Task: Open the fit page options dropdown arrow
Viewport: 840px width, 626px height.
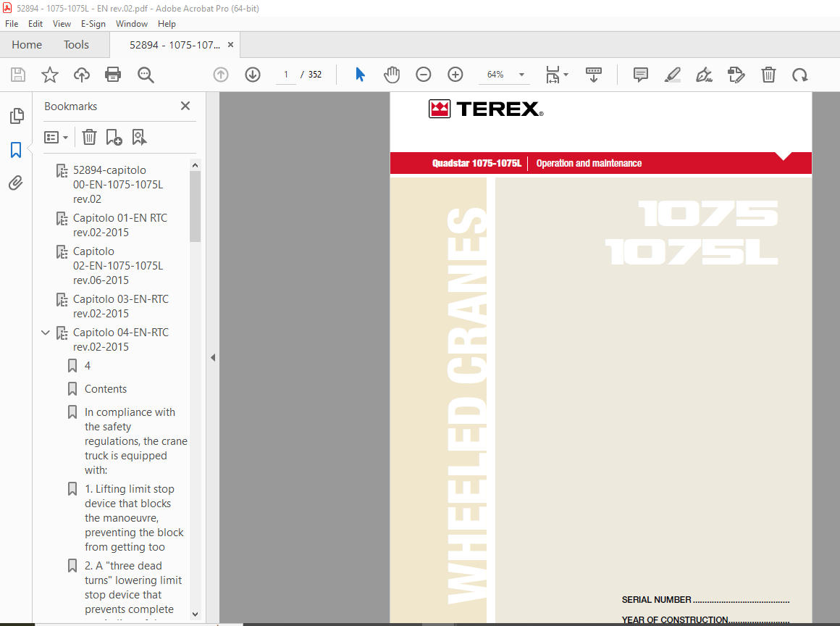Action: coord(566,75)
